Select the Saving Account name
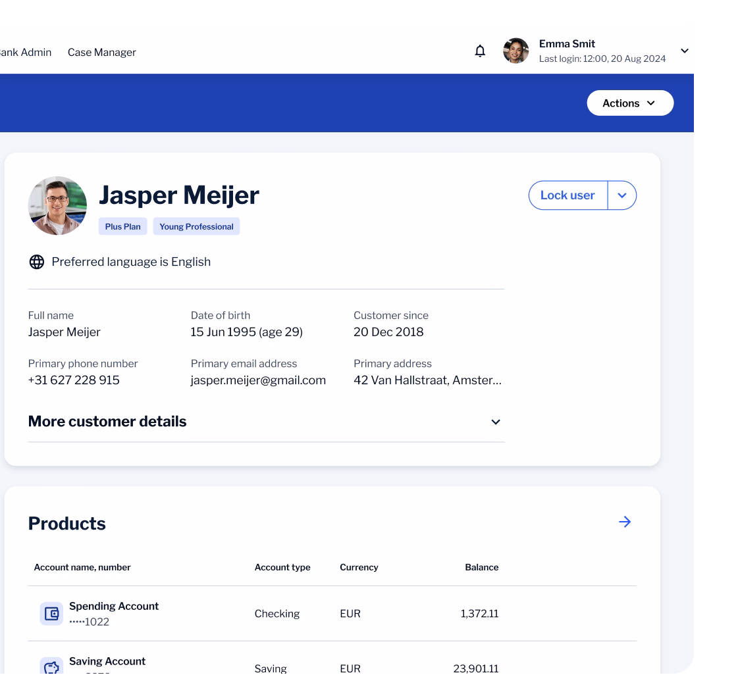The height and width of the screenshot is (700, 736). pos(107,661)
